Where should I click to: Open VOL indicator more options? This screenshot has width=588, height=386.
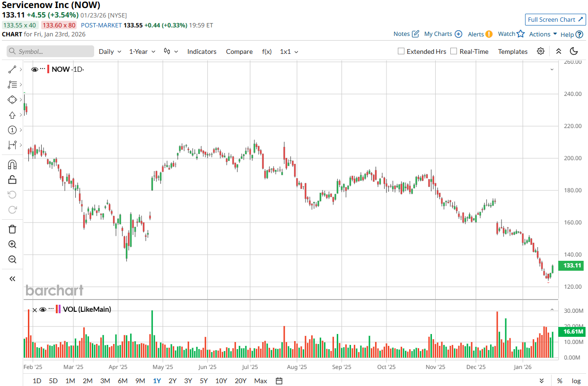[51, 309]
